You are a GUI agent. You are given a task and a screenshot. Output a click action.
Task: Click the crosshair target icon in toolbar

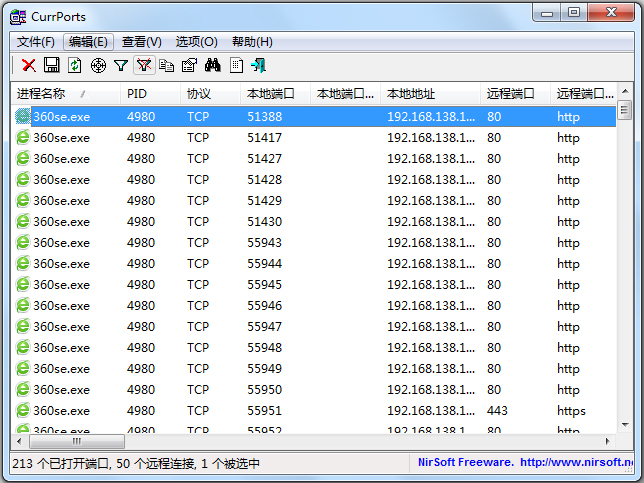(x=98, y=65)
